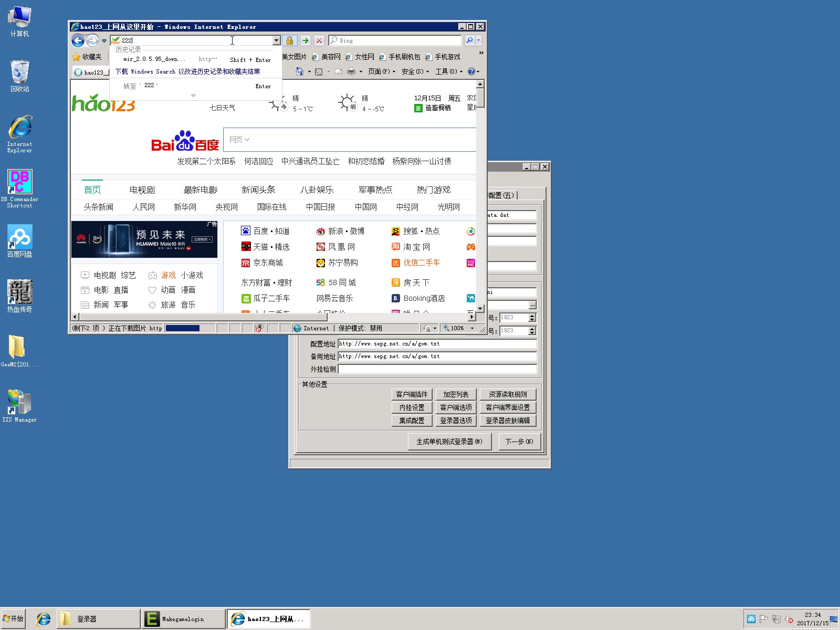Click the 客户端插件 button
The image size is (840, 630).
point(412,394)
